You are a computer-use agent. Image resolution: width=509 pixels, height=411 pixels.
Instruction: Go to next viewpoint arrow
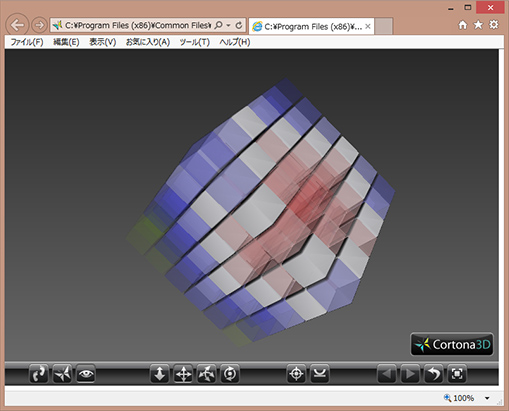tap(410, 374)
